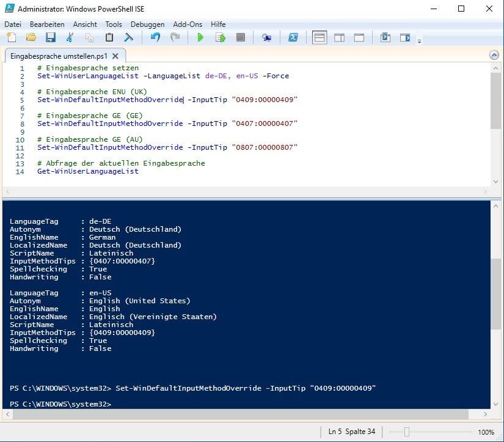
Task: Open the Add-Ons menu
Action: pyautogui.click(x=188, y=24)
